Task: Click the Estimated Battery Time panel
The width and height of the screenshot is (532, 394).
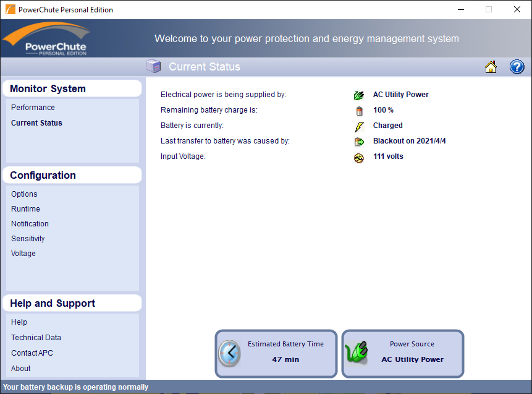Action: tap(276, 354)
